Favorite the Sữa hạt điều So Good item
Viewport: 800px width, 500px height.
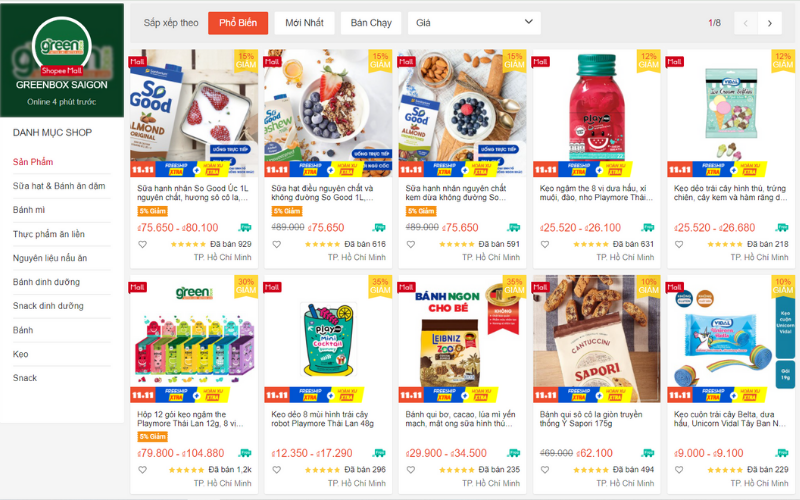coord(277,244)
